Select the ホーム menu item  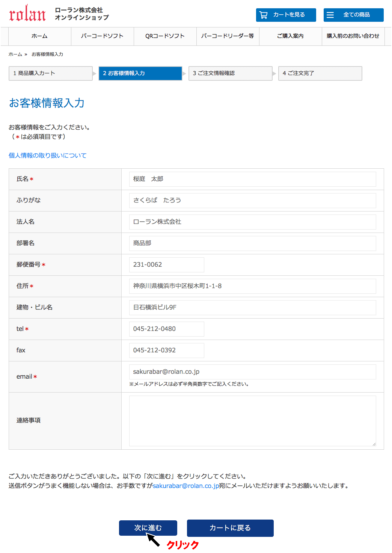tap(39, 36)
